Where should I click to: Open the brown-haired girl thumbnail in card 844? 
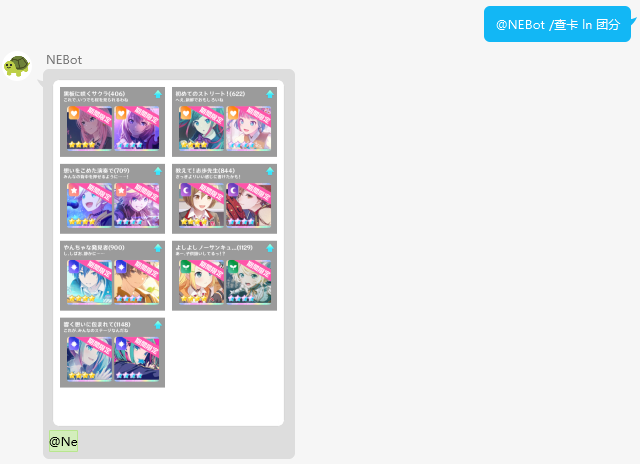[201, 205]
